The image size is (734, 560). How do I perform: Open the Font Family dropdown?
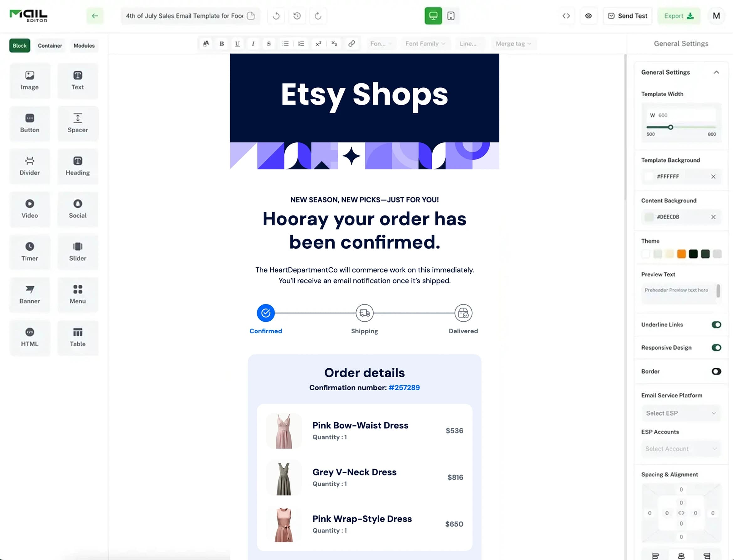[x=425, y=44]
